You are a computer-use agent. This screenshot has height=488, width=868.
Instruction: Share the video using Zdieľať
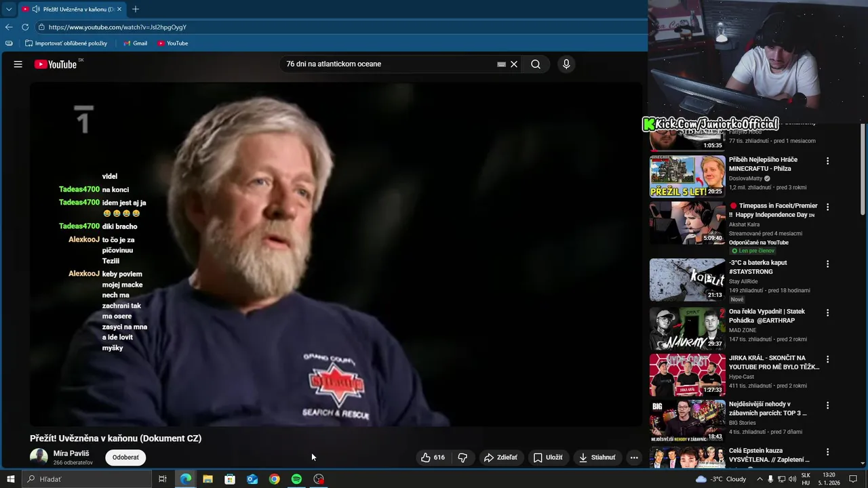500,457
